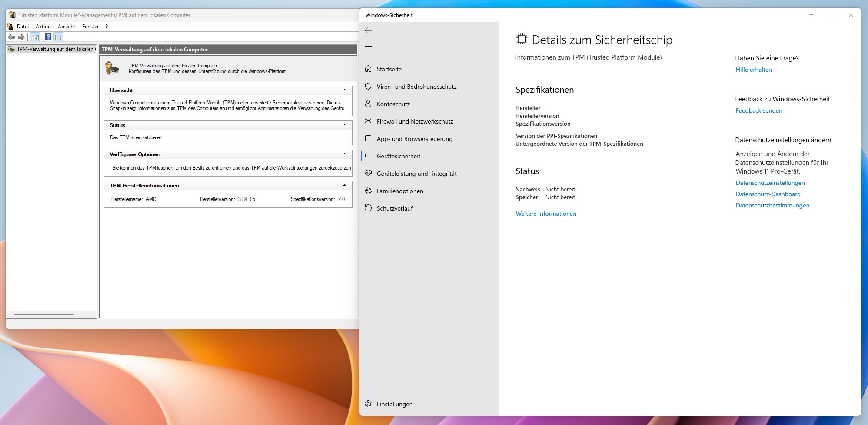The width and height of the screenshot is (868, 425).
Task: Go back in Windows-Sicherheit
Action: pos(368,30)
